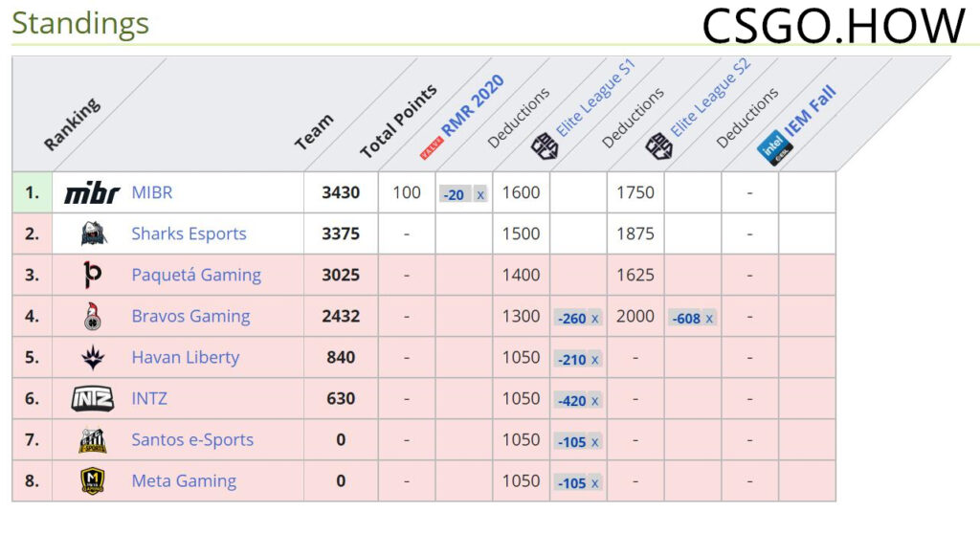The image size is (980, 557).
Task: Dismiss Havan Liberty -210 deduction x
Action: (x=594, y=360)
